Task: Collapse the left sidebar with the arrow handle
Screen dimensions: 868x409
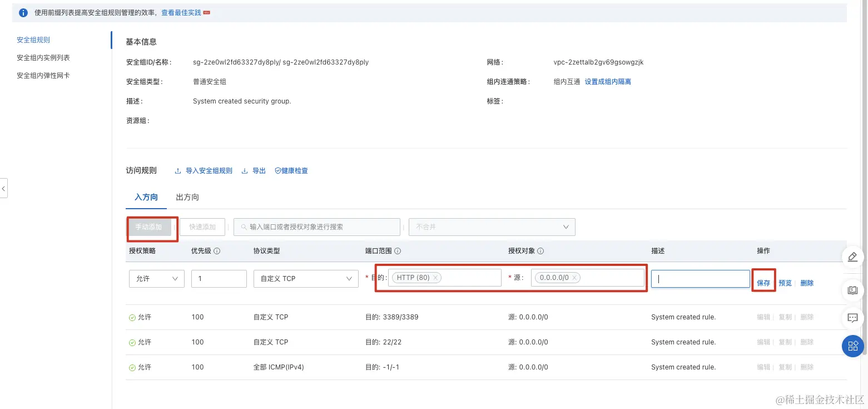Action: pos(3,188)
